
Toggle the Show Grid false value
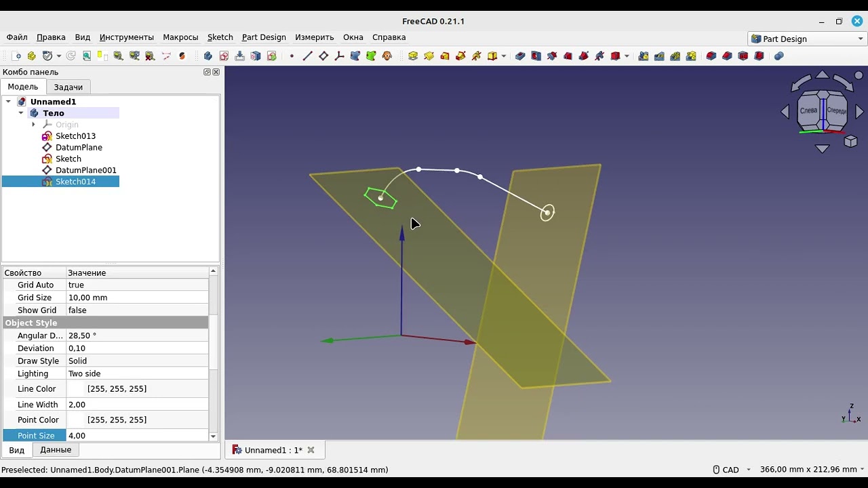coord(138,310)
